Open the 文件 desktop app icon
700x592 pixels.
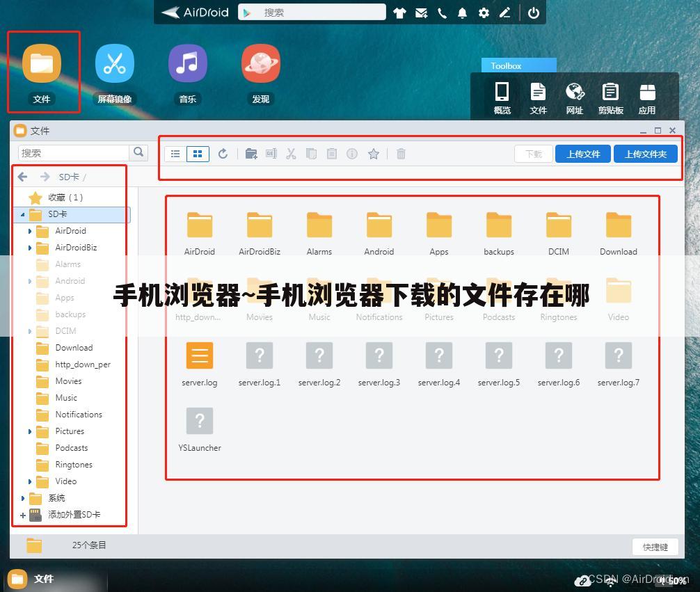pos(42,63)
